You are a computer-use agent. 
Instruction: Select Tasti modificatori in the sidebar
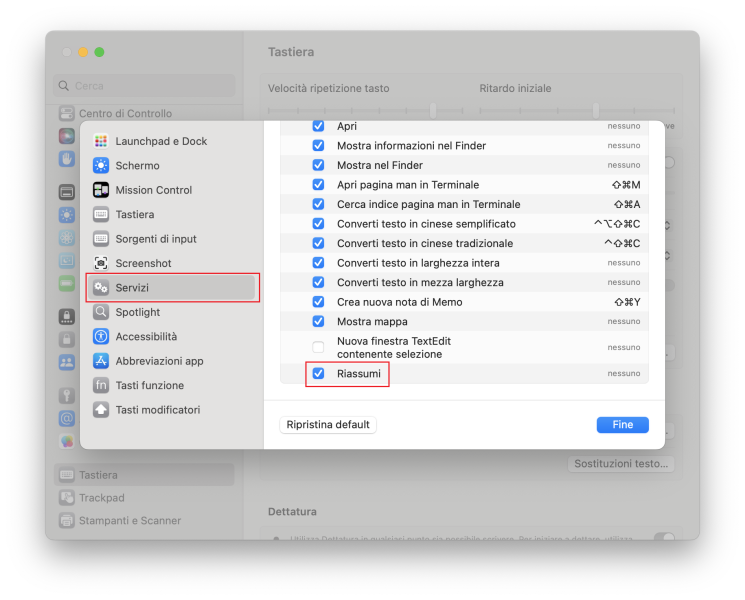point(157,410)
